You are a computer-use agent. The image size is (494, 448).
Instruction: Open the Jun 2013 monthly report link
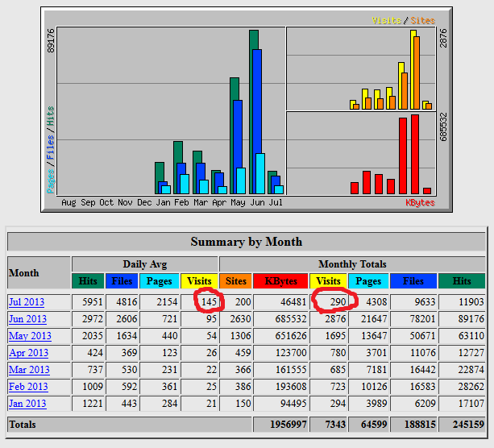coord(27,319)
